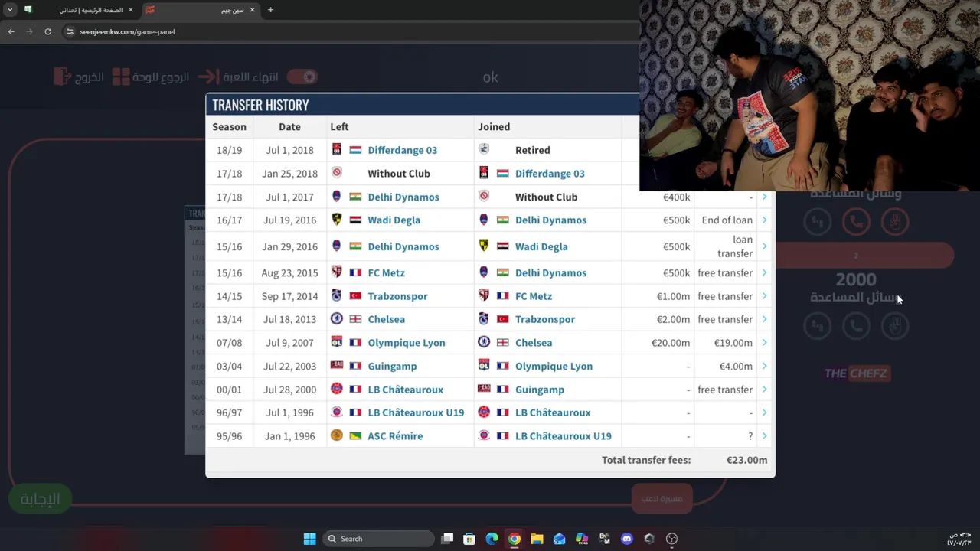This screenshot has width=980, height=551.
Task: Click the TRANSFER HISTORY header
Action: (x=260, y=105)
